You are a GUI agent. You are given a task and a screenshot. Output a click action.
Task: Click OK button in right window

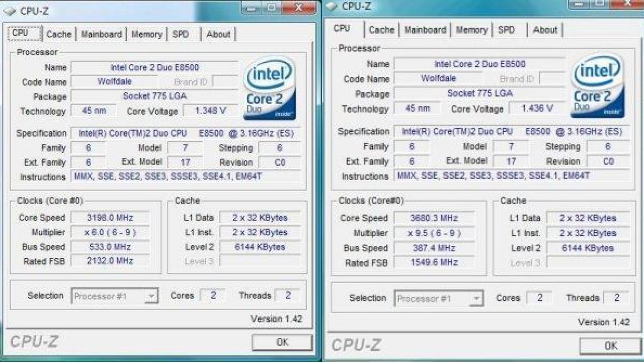(x=610, y=345)
